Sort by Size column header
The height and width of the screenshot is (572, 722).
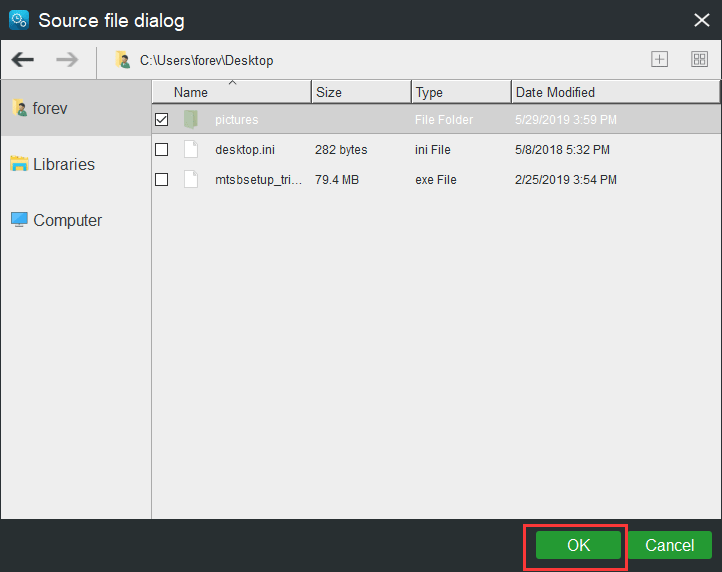click(329, 92)
